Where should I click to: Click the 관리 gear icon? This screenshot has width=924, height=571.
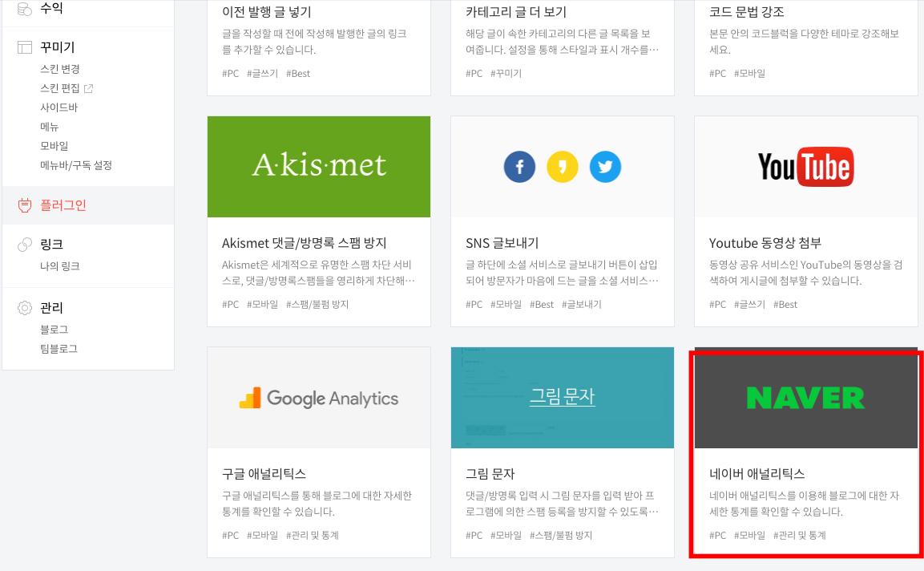tap(25, 308)
